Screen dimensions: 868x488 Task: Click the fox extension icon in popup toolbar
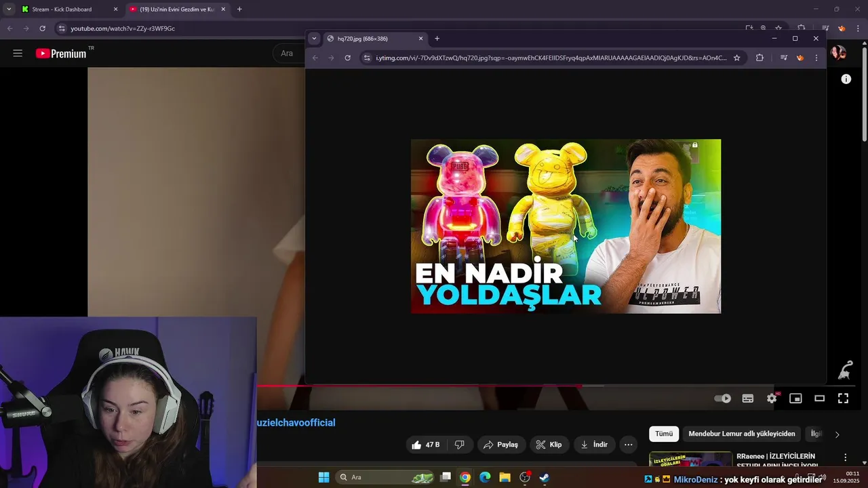(800, 58)
